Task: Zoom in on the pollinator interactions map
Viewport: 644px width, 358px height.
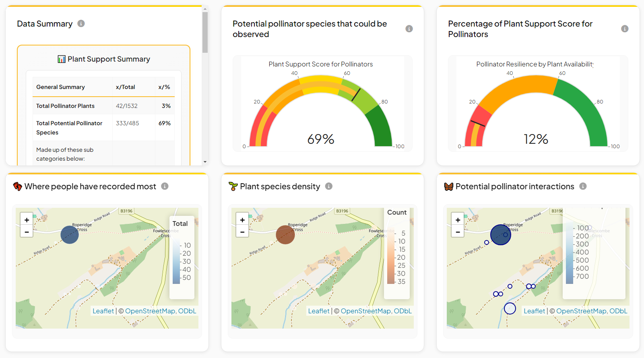Action: pyautogui.click(x=458, y=220)
